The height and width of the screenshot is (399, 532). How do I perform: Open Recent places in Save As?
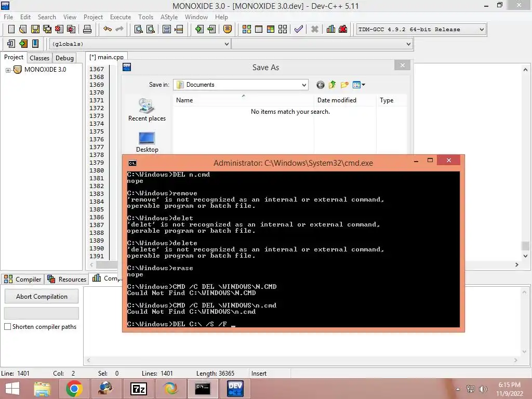click(x=147, y=110)
